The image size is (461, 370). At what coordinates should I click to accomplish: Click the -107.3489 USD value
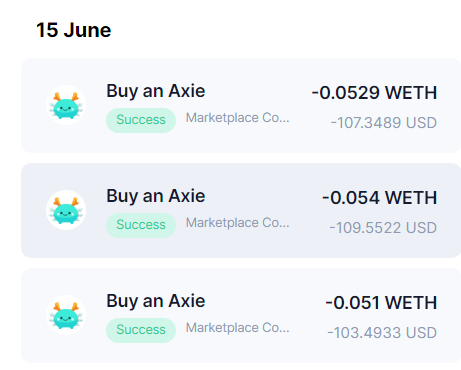pos(384,123)
